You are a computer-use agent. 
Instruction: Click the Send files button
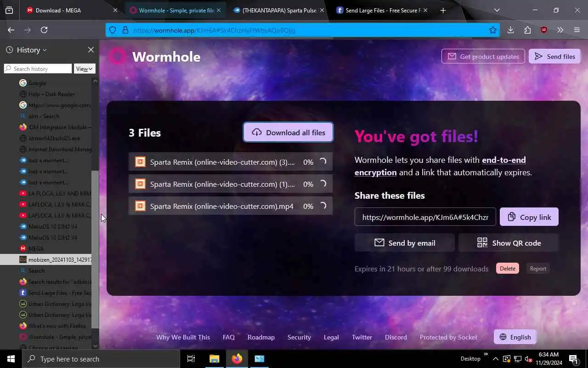coord(554,57)
